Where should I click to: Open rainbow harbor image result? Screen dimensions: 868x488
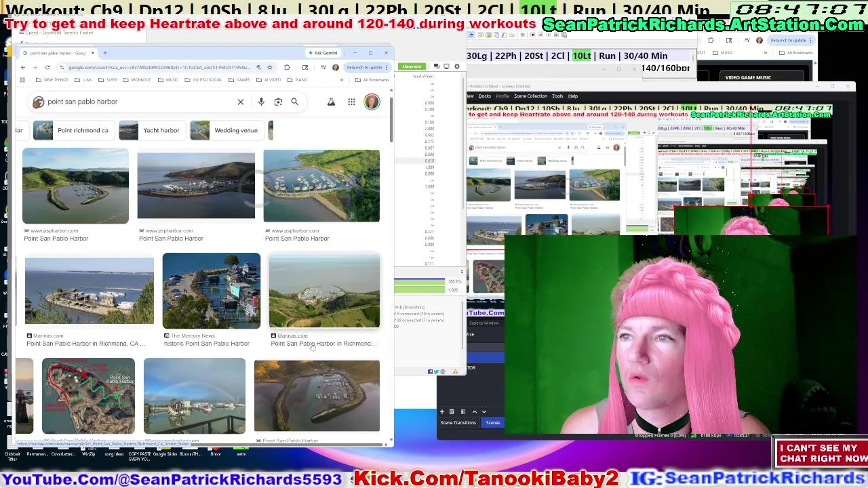tap(195, 396)
